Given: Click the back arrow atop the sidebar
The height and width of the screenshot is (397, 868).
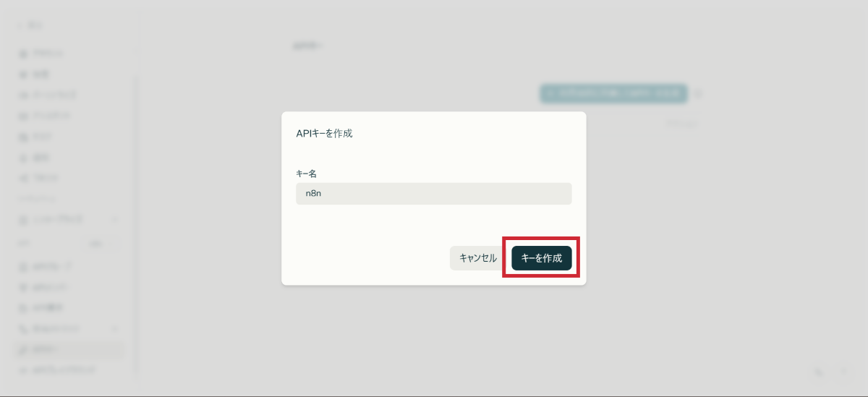Looking at the screenshot, I should 20,25.
